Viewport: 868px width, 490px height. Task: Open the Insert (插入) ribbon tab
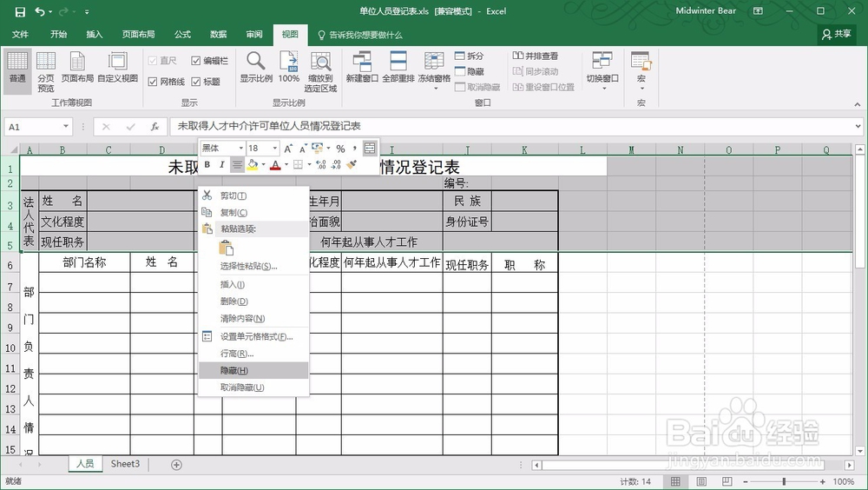[x=95, y=35]
